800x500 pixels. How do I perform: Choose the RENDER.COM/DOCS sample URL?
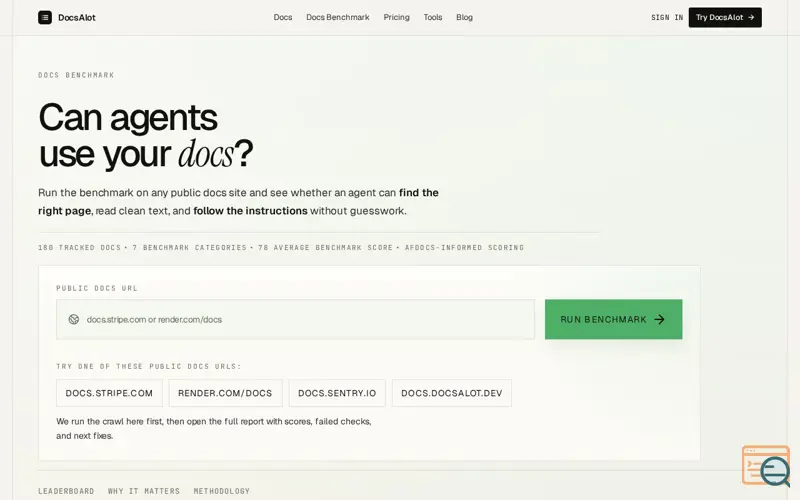[x=225, y=393]
